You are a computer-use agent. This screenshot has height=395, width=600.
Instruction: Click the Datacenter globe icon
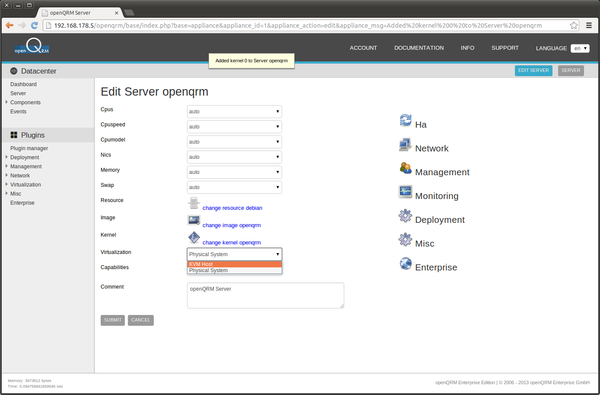point(14,71)
